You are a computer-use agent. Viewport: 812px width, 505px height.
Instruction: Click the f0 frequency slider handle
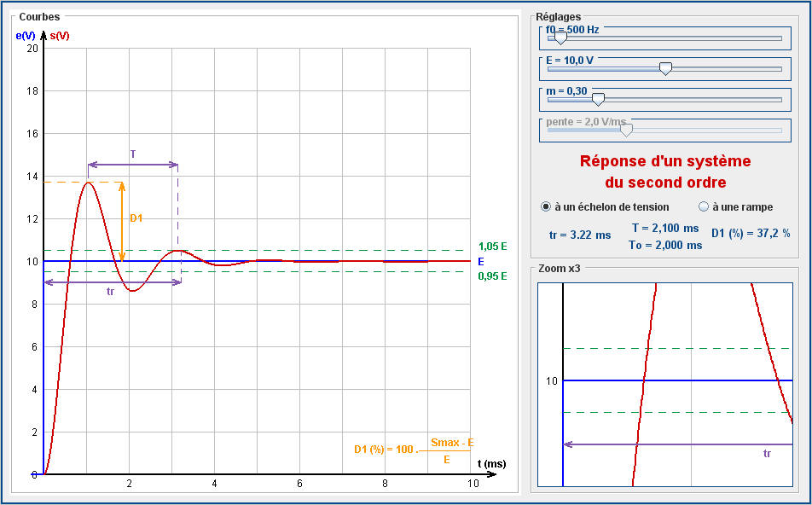560,38
